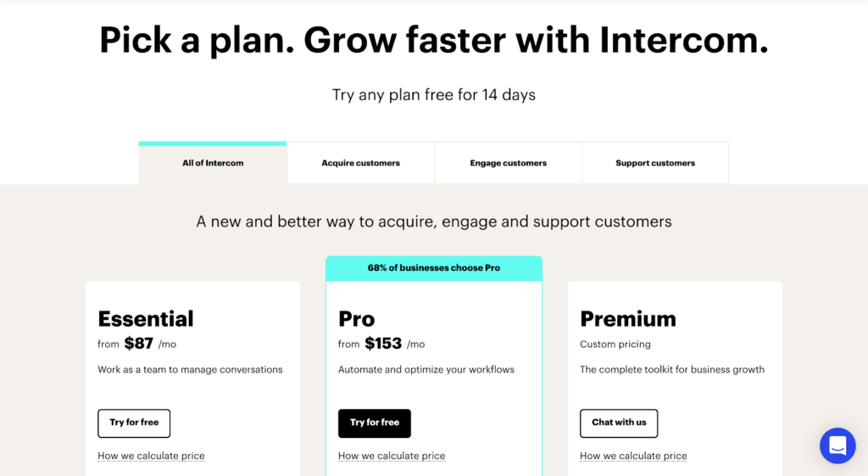Select the All of Intercom tab
868x476 pixels.
pos(213,163)
